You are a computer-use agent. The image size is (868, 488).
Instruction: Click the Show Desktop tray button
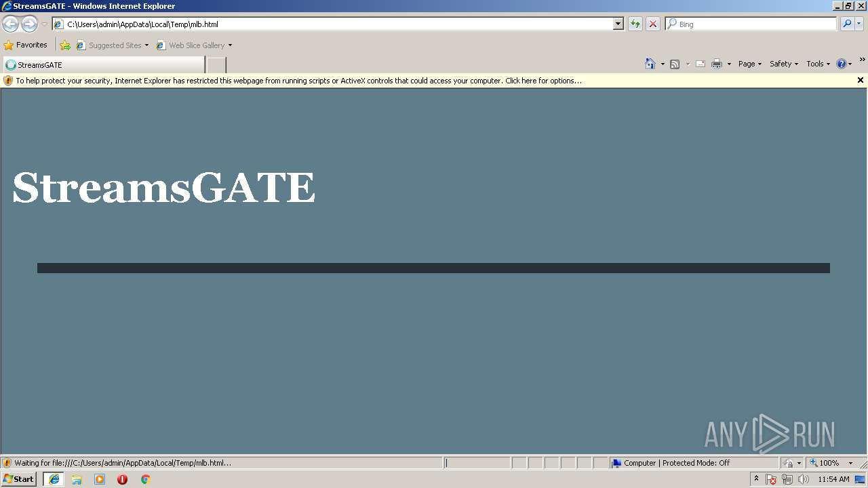(861, 479)
